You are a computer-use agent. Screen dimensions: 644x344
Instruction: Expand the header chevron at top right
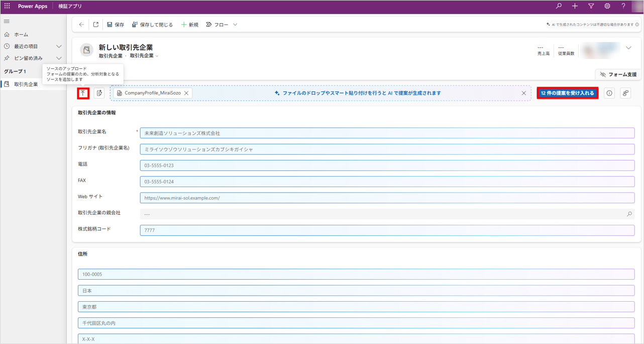click(628, 48)
